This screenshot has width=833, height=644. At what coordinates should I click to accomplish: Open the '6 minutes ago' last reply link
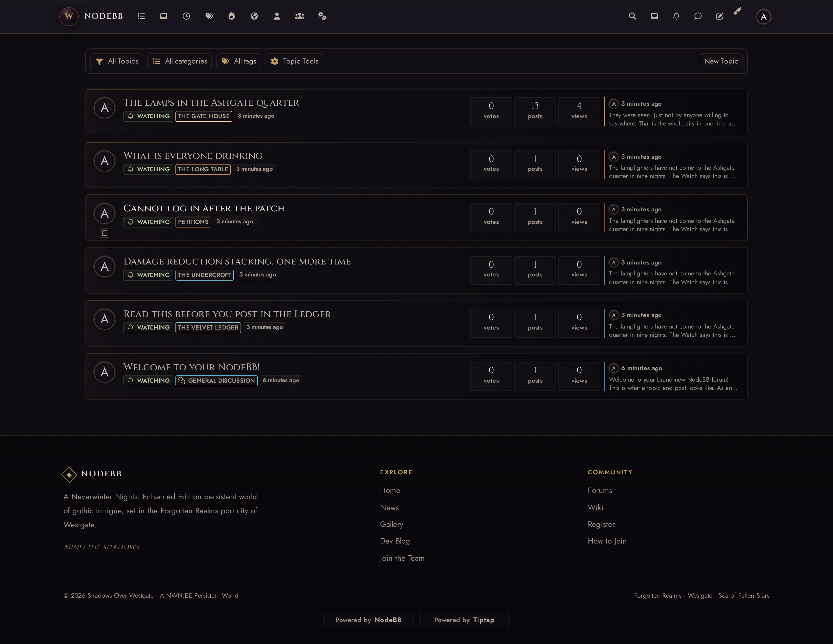pyautogui.click(x=641, y=368)
